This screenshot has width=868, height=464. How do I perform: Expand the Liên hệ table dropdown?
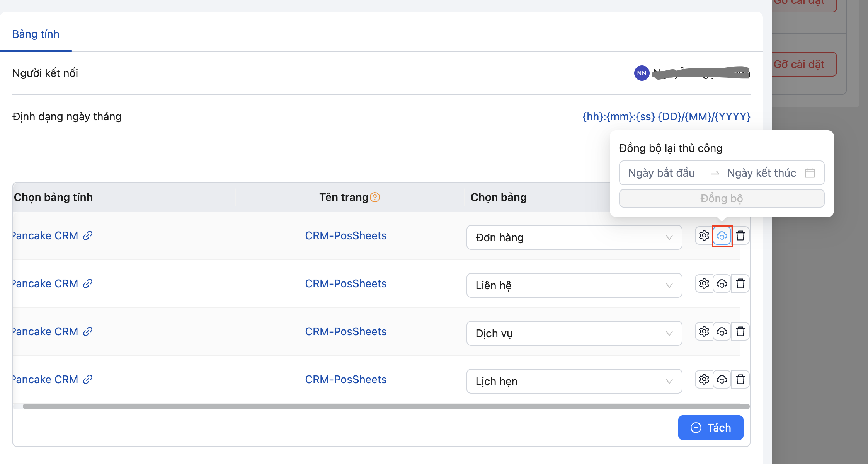(x=574, y=285)
